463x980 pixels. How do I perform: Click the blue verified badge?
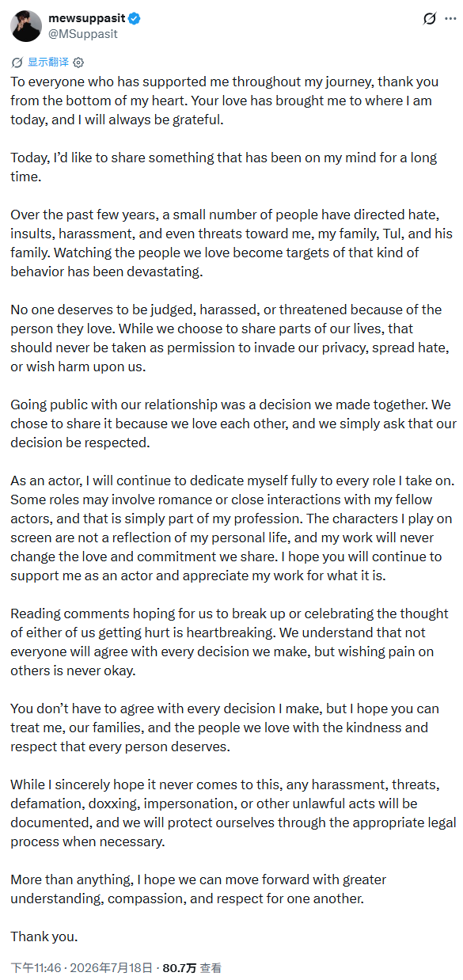coord(135,17)
